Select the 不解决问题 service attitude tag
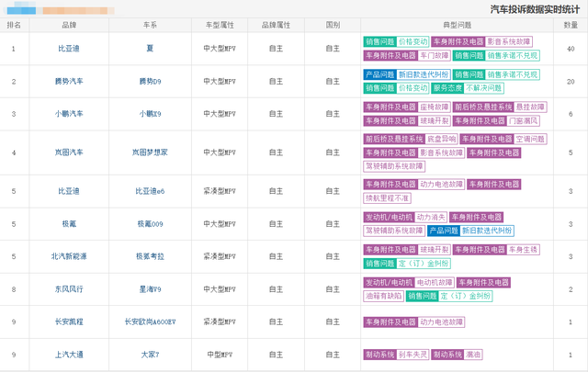 pos(484,88)
